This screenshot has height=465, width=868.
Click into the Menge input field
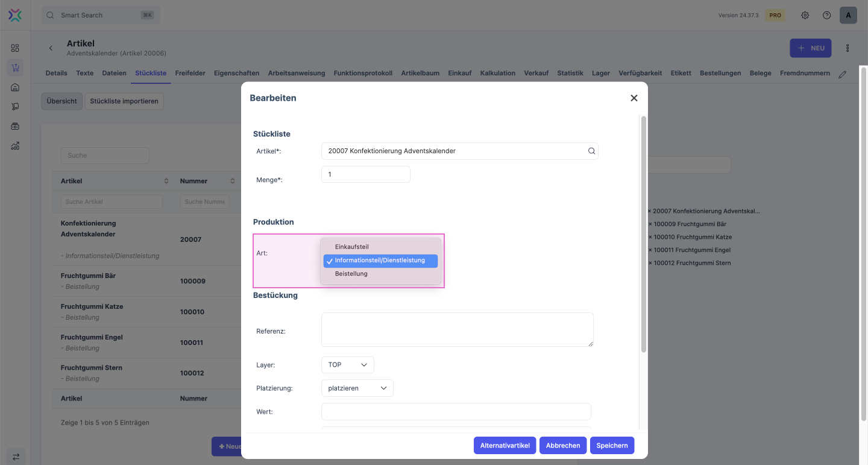[365, 174]
